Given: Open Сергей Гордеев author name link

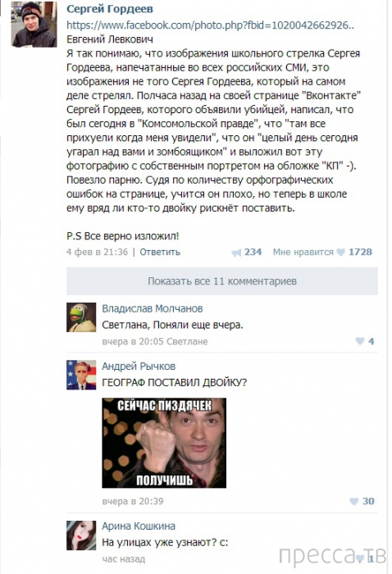Looking at the screenshot, I should [110, 9].
